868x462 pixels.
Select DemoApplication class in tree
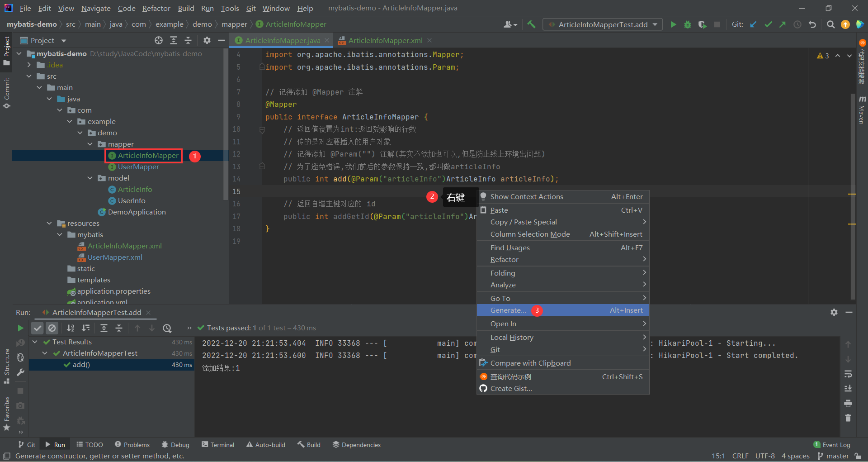tap(137, 212)
